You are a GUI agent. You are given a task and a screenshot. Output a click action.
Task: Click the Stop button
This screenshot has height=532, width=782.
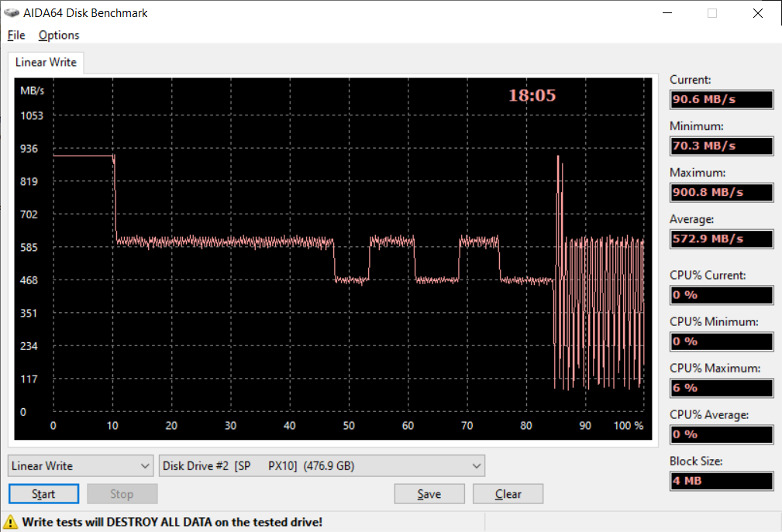[x=122, y=494]
